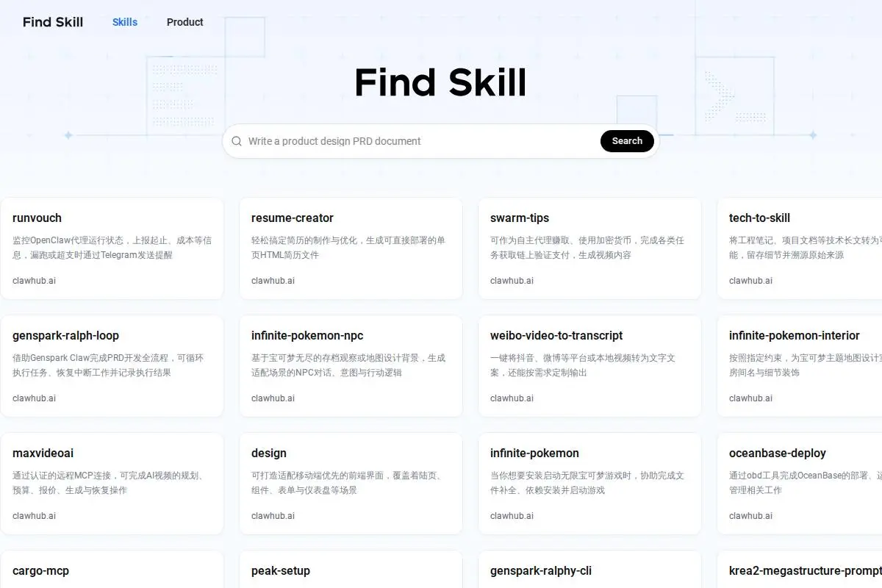Open the maxvideoai skill card
Viewport: 882px width, 588px height.
(x=112, y=484)
